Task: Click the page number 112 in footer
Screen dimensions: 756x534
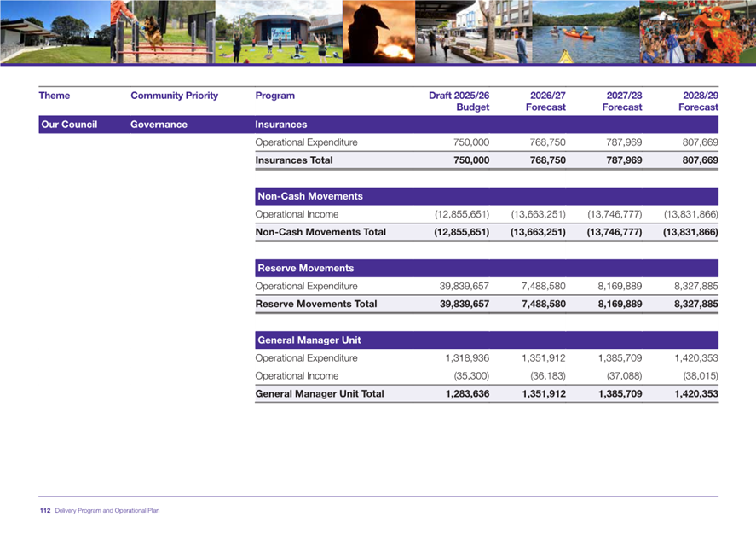Action: click(45, 511)
